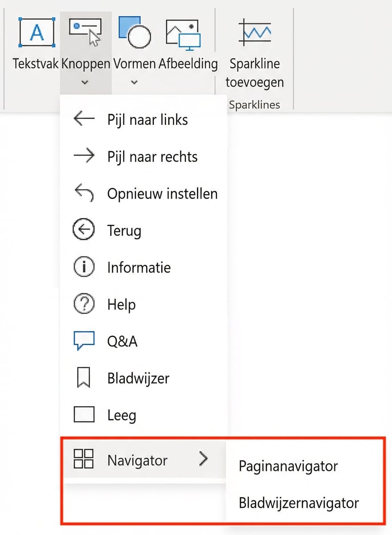392x535 pixels.
Task: Select the Sparkline toevoegen icon
Action: pyautogui.click(x=254, y=31)
